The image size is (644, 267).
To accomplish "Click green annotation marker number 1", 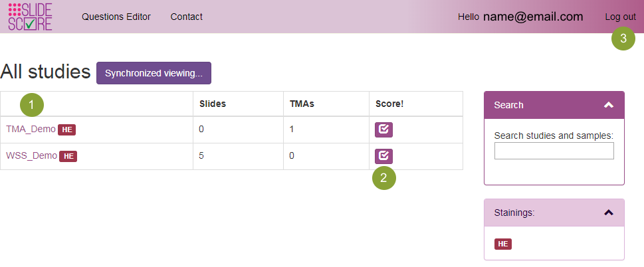I will pos(31,104).
